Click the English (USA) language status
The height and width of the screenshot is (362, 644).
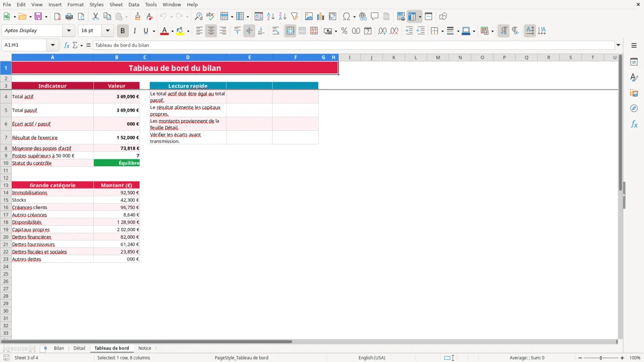[x=371, y=358]
